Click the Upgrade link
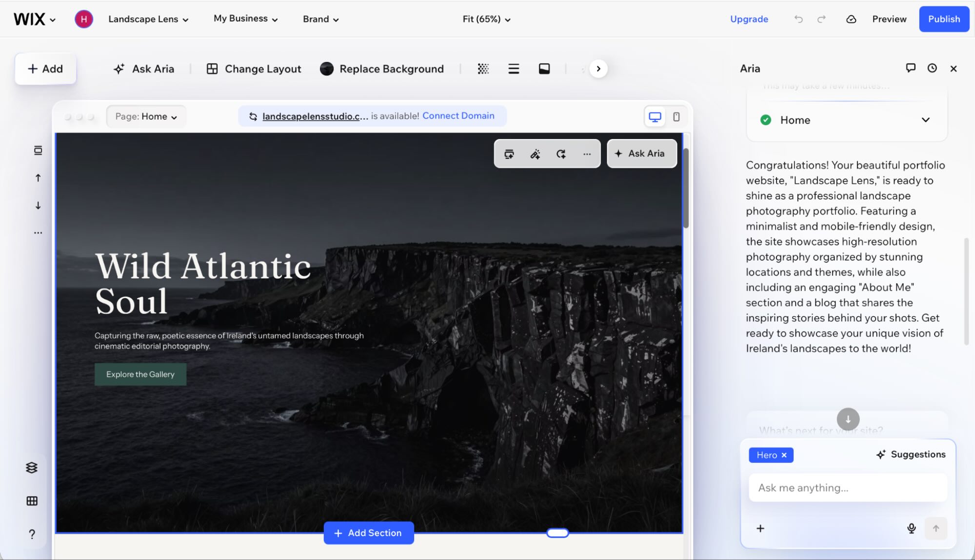 pos(749,19)
